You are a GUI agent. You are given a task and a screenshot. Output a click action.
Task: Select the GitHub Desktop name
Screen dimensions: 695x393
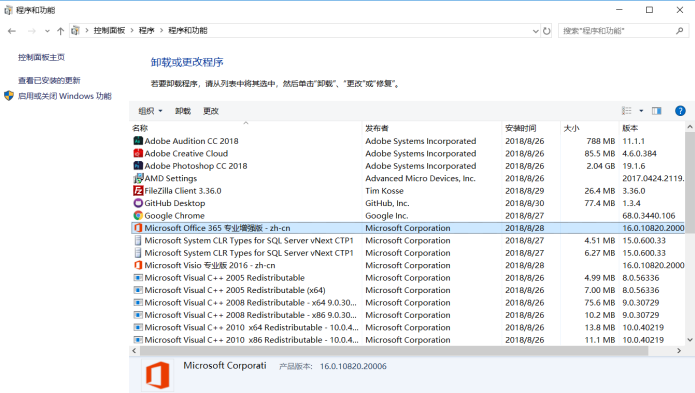pyautogui.click(x=175, y=203)
